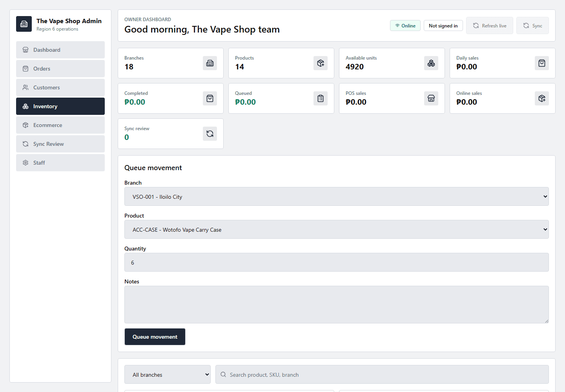Click The Vape Shop Admin logo icon
The height and width of the screenshot is (392, 565).
coord(24,24)
